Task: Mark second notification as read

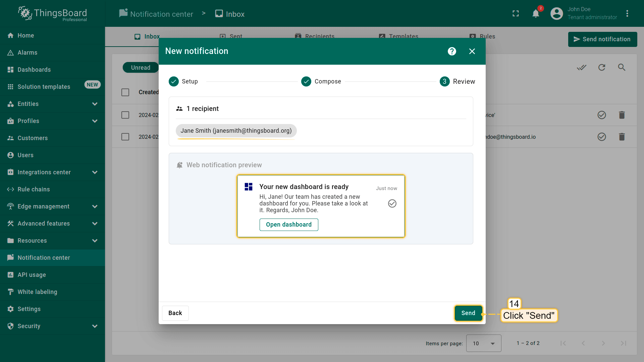Action: (x=602, y=137)
